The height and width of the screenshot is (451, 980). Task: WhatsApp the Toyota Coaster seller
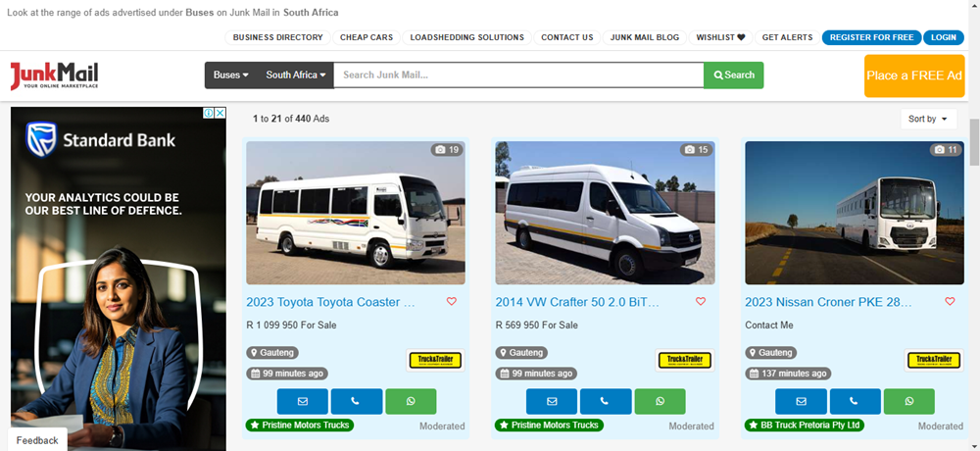pyautogui.click(x=411, y=402)
